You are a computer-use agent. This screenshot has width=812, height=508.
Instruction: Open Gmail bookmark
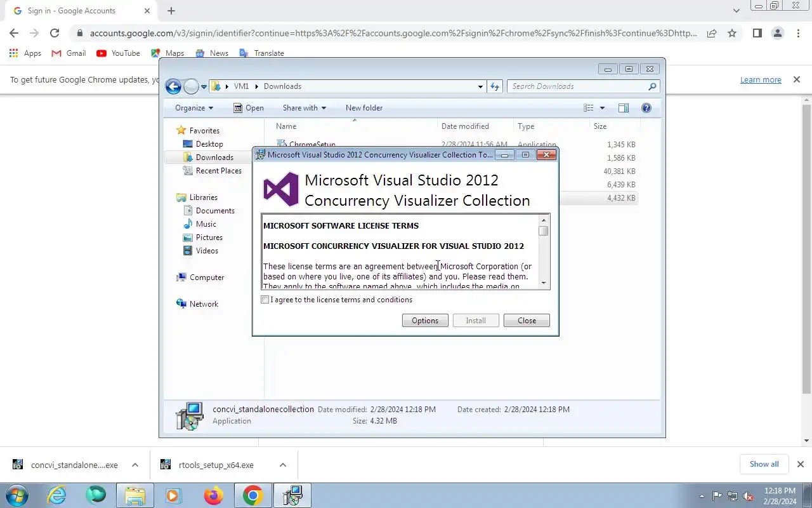click(69, 53)
